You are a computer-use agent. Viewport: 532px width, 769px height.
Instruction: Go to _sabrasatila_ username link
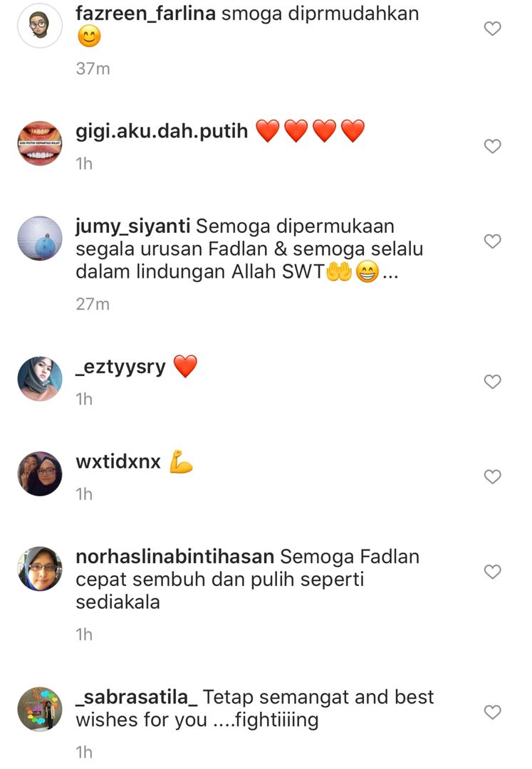(137, 697)
